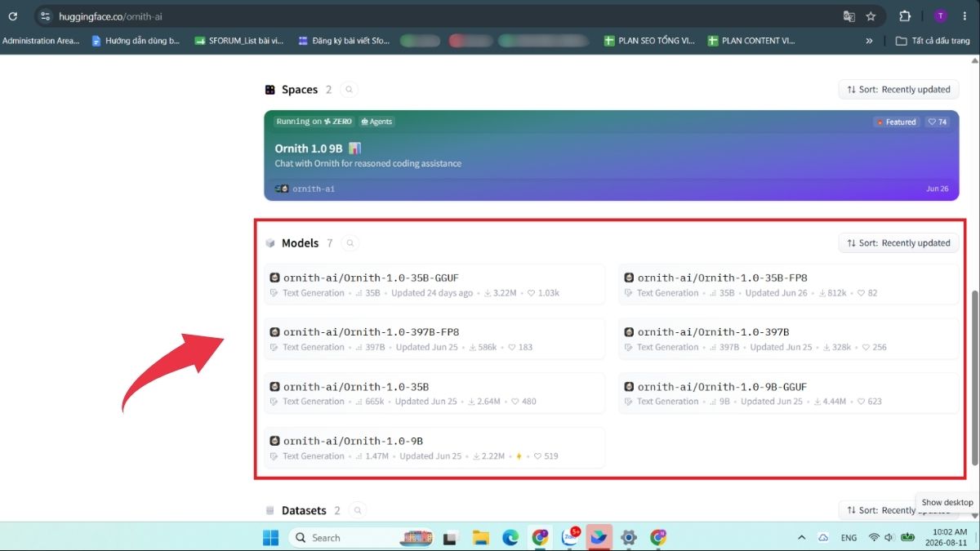Open the Administration Area bookmark

pyautogui.click(x=41, y=41)
